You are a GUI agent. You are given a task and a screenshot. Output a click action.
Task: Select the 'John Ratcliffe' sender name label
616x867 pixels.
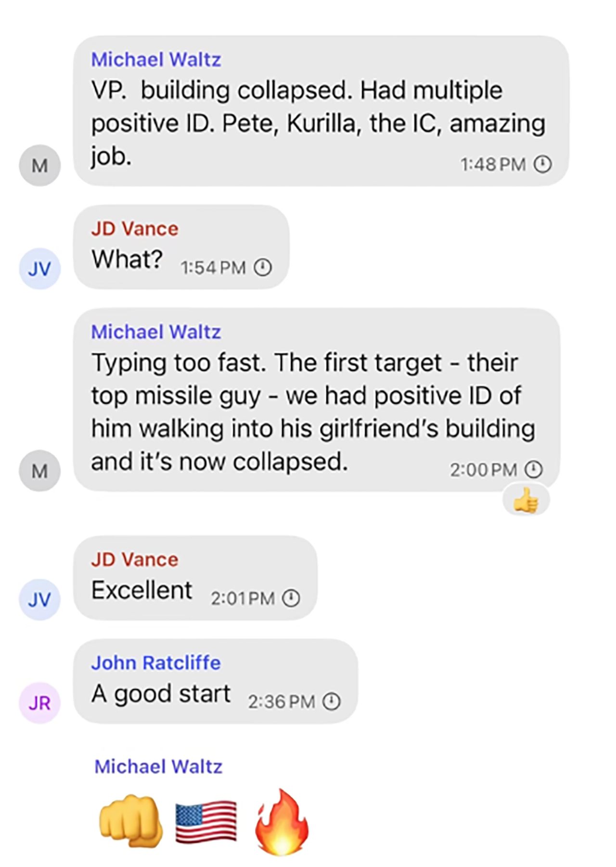[x=155, y=662]
